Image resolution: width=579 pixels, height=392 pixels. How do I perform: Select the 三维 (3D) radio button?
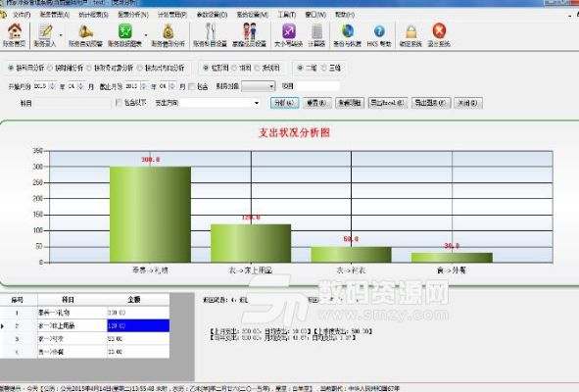[x=323, y=68]
